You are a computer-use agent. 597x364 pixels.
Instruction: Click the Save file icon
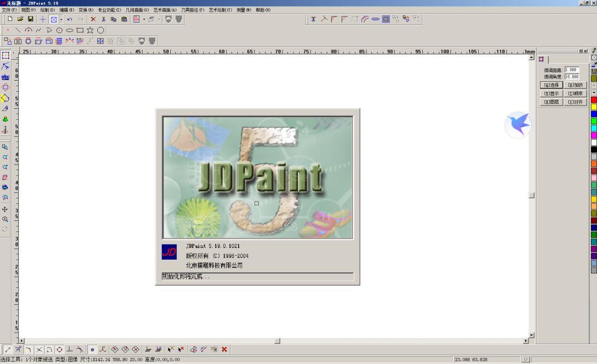coord(30,19)
